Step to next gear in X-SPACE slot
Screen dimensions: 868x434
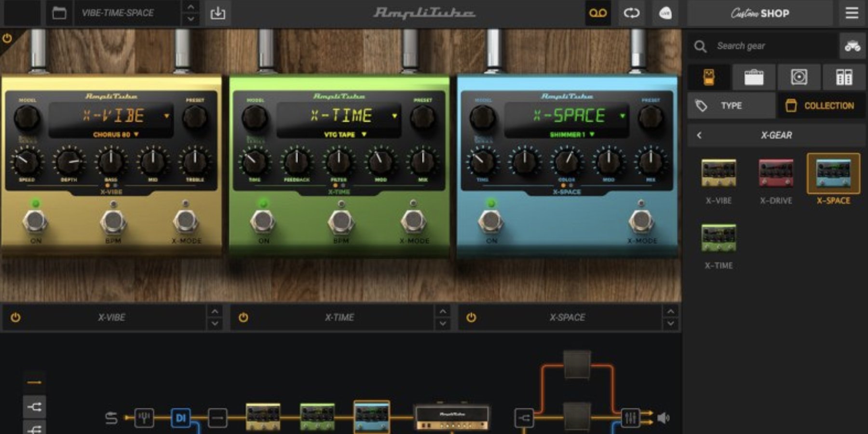[670, 324]
